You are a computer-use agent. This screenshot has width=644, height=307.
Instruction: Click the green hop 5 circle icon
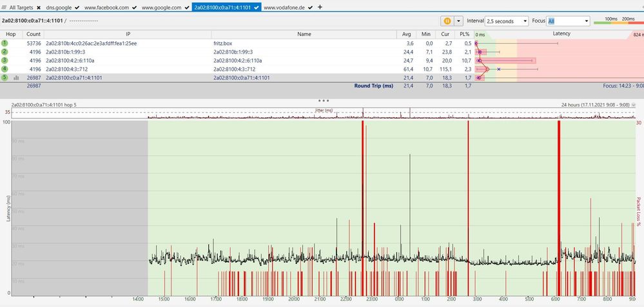click(x=5, y=77)
